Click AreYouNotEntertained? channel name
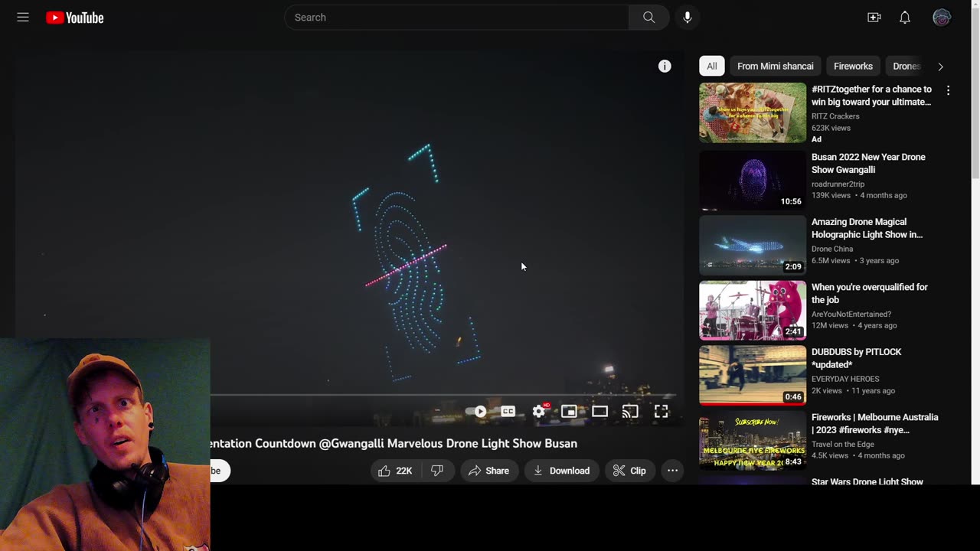Screen dimensions: 980x551 coord(851,314)
